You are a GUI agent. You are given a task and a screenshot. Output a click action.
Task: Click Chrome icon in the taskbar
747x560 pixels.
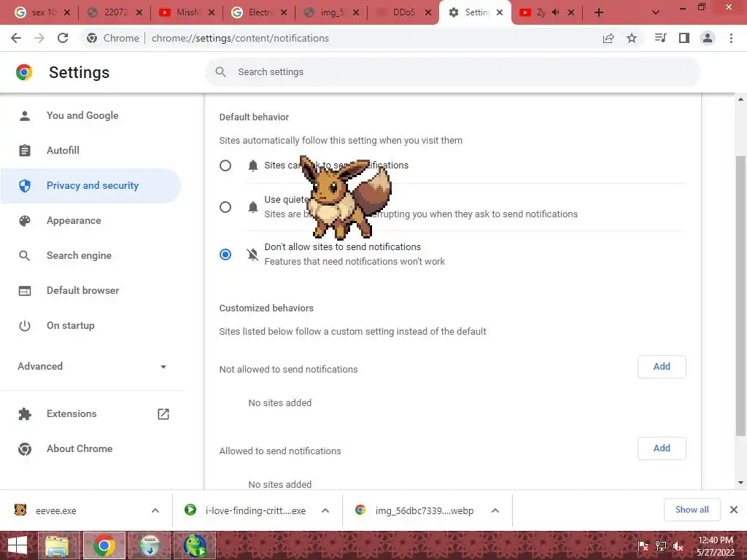point(104,545)
